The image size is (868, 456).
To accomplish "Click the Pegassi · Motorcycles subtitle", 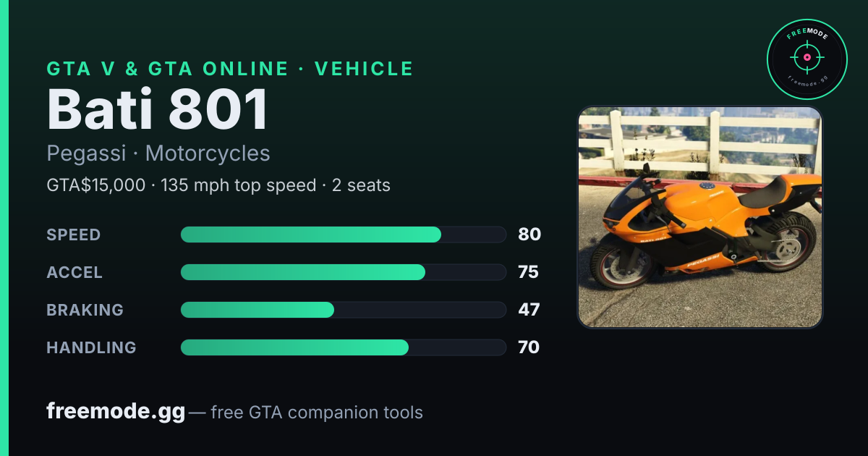I will click(x=158, y=153).
